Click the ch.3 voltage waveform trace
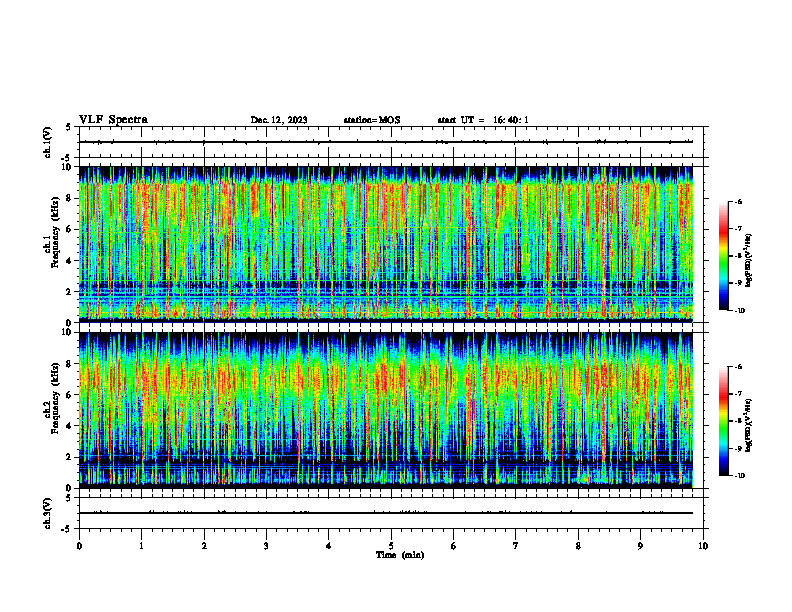Viewport: 792px width, 612px height. click(x=385, y=513)
